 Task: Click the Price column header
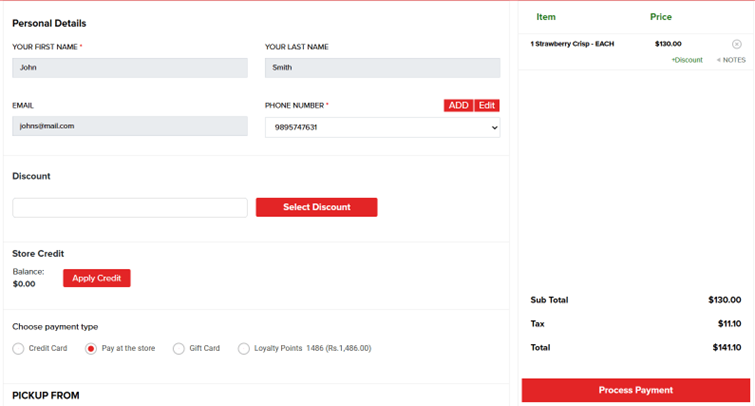[x=660, y=17]
